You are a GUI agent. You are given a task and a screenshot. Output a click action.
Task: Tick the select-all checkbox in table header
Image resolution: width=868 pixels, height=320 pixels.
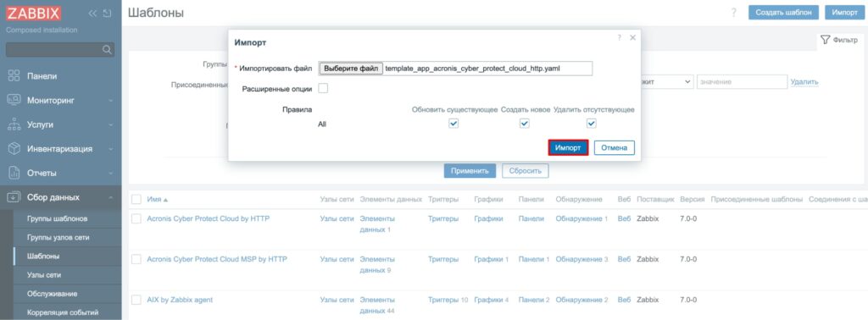(x=136, y=199)
